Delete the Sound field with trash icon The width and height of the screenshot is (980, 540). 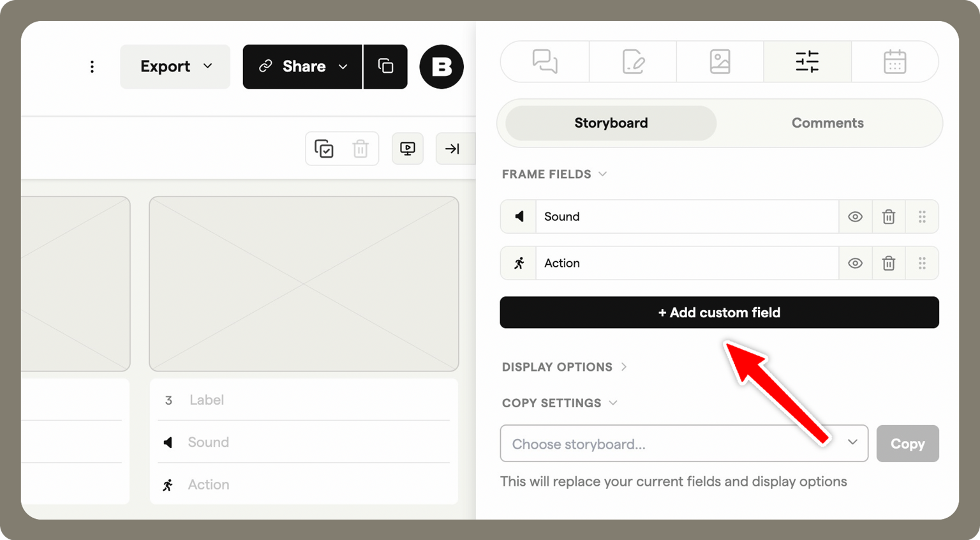(889, 217)
